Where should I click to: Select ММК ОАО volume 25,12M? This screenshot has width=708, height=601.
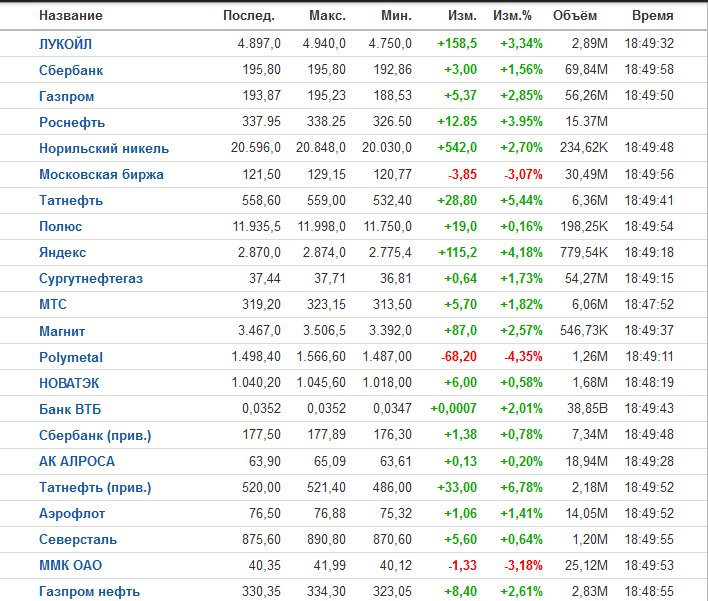pos(587,565)
